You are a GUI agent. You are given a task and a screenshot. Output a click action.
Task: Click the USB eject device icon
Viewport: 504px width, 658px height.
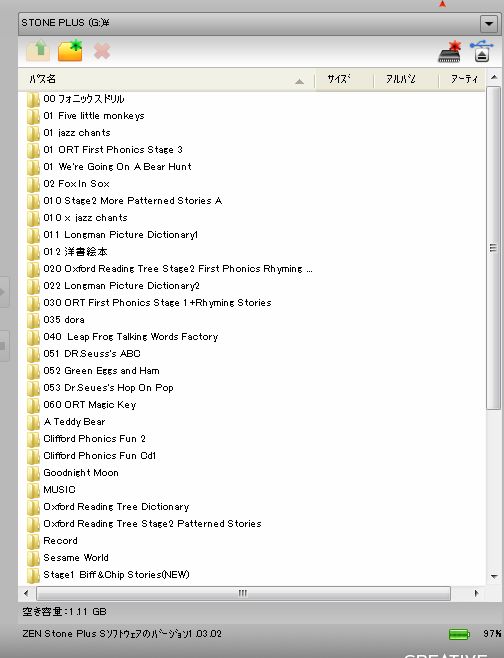point(482,51)
